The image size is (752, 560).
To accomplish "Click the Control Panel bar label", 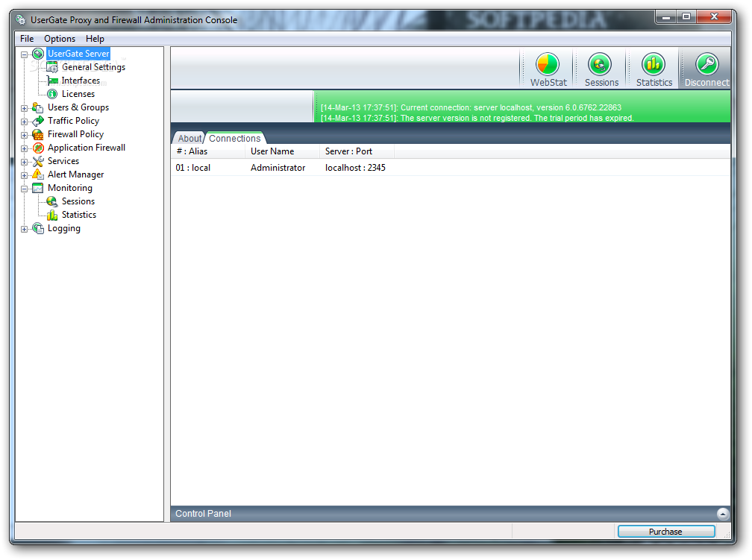I will pyautogui.click(x=203, y=514).
